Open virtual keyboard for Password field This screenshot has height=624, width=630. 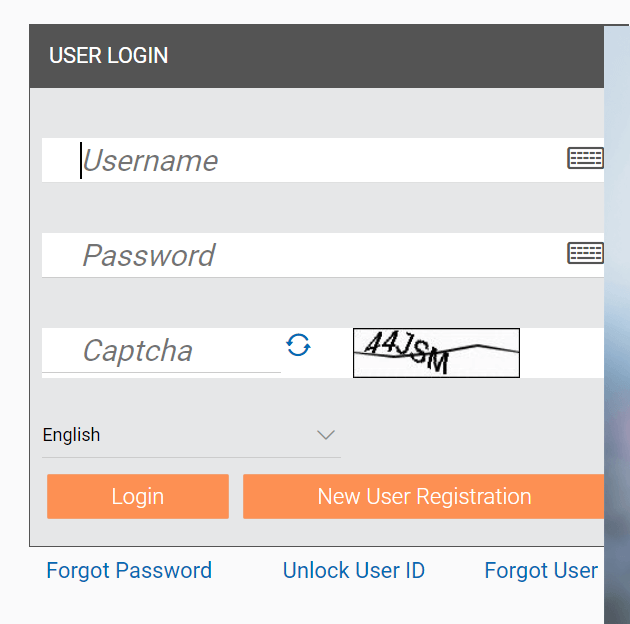pos(585,253)
